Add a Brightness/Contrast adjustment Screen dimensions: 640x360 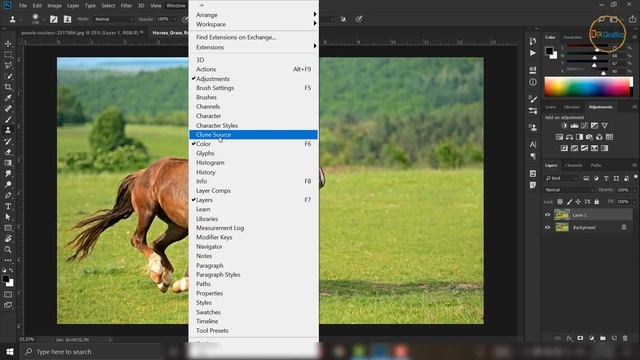click(x=564, y=126)
